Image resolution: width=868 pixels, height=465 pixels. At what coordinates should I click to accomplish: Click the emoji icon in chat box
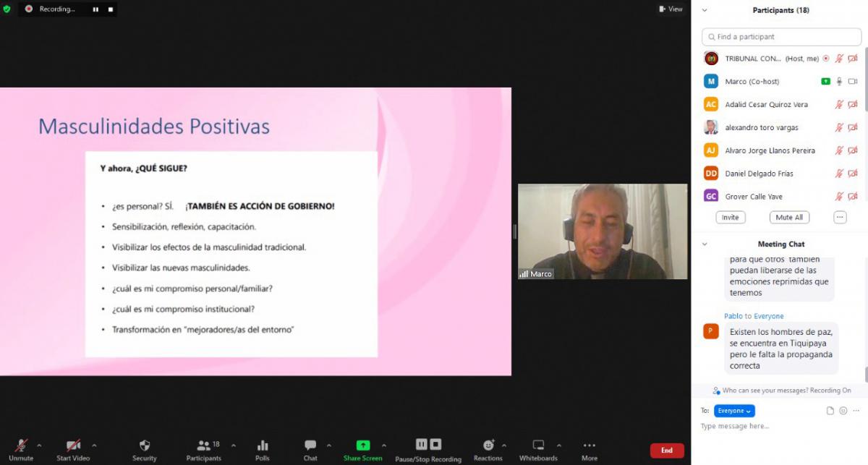tap(843, 411)
